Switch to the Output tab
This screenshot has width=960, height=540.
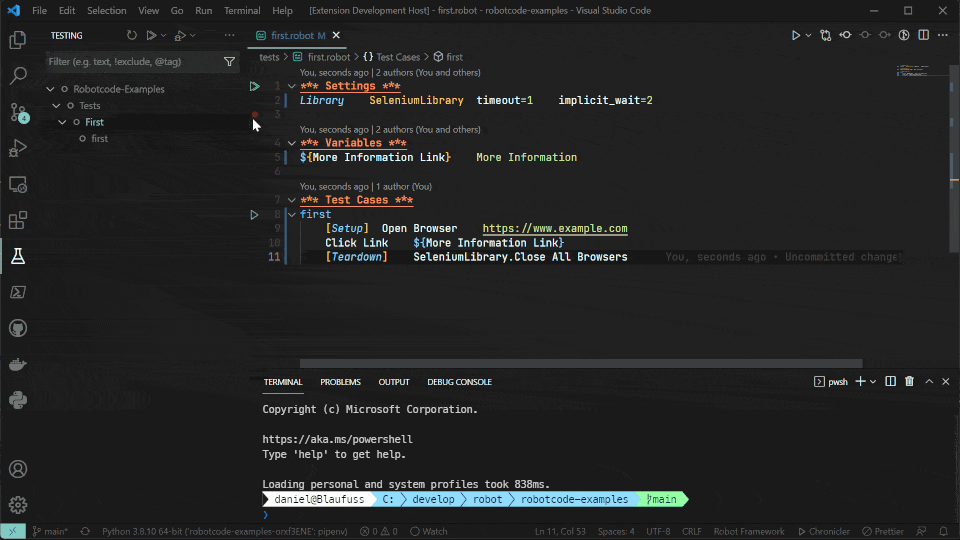point(394,381)
